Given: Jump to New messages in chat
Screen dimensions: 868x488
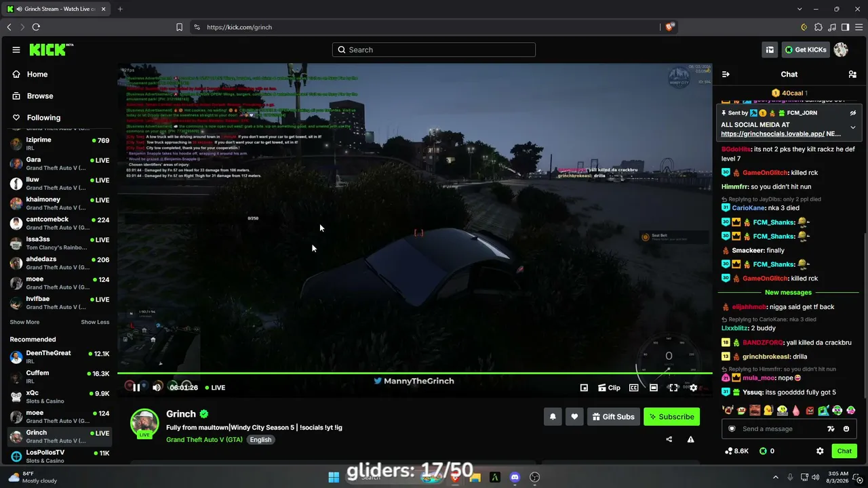Looking at the screenshot, I should click(x=788, y=293).
